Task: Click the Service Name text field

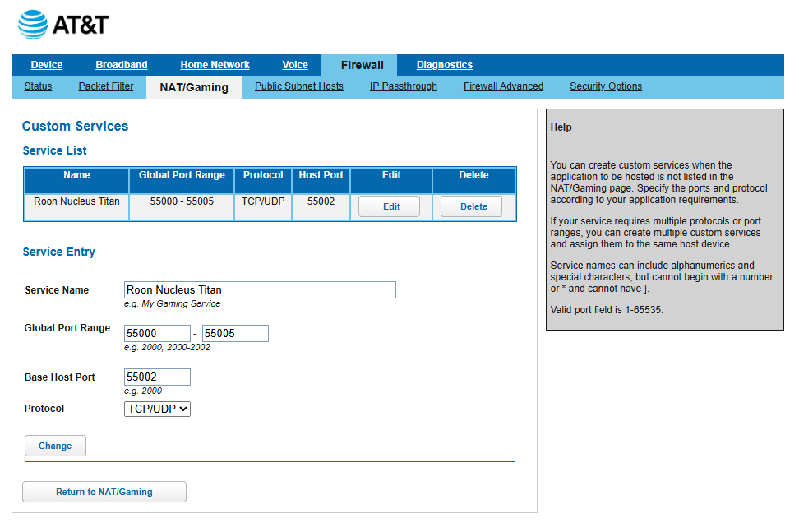Action: pos(260,289)
